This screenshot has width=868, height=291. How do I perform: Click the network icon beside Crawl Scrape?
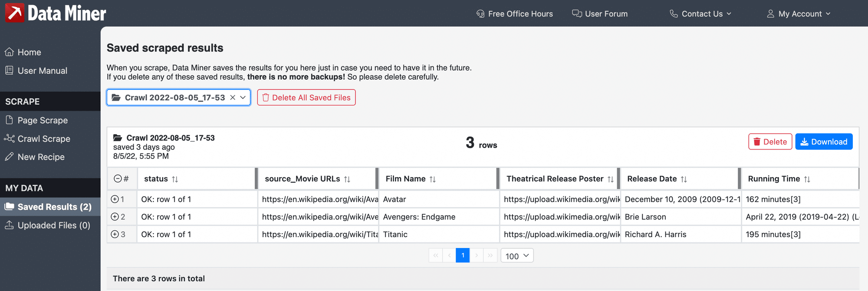point(9,138)
